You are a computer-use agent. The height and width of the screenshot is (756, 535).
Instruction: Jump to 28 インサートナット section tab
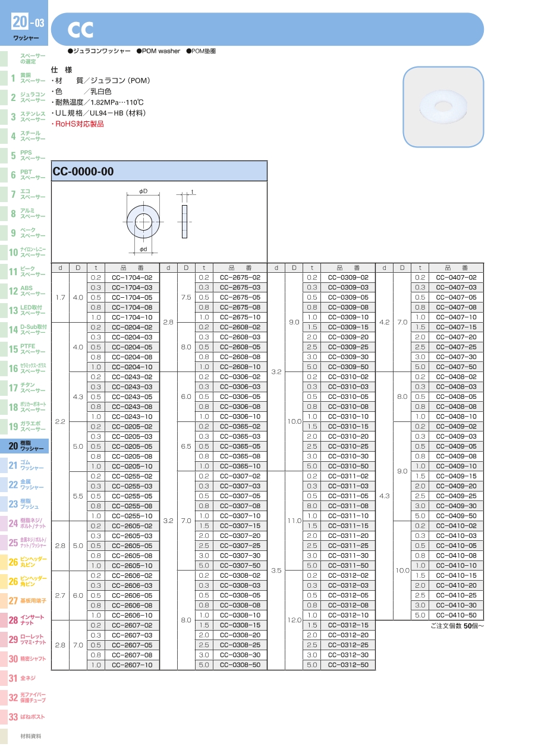[24, 620]
